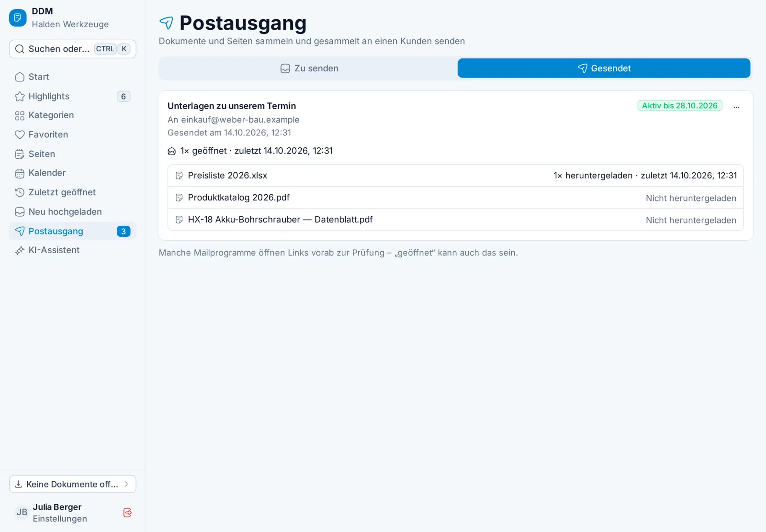Open Postausgang in the sidebar
Screen dimensions: 766x532
pyautogui.click(x=73, y=231)
